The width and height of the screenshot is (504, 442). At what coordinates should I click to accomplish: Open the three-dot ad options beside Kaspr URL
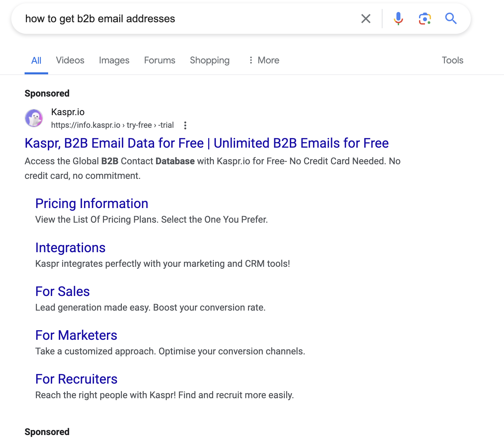185,125
